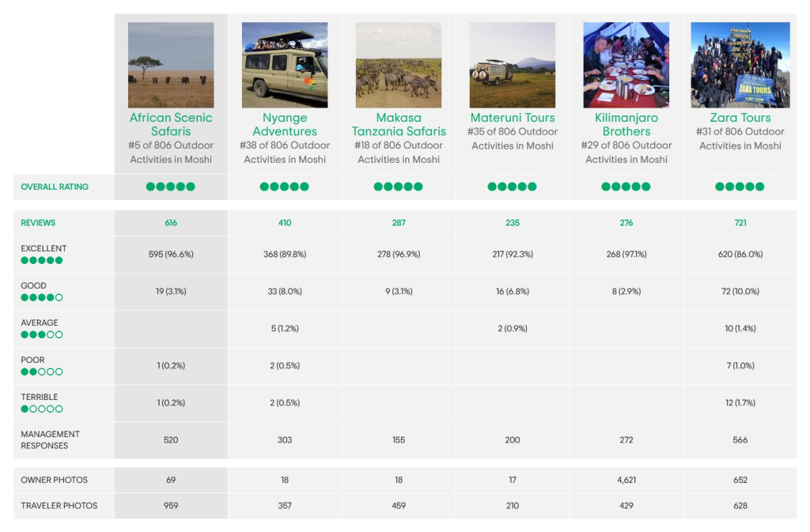Viewport: 810px width, 532px height.
Task: Open the Zara Tours link
Action: point(740,118)
